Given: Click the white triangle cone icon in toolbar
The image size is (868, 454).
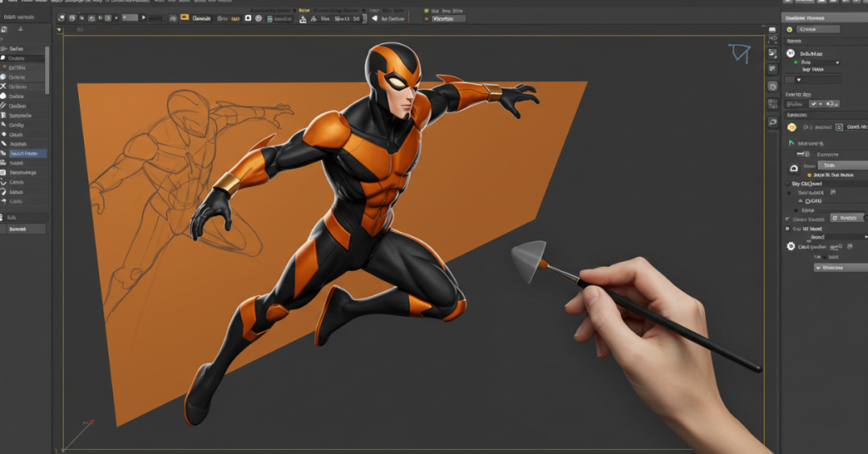Looking at the screenshot, I should click(303, 19).
